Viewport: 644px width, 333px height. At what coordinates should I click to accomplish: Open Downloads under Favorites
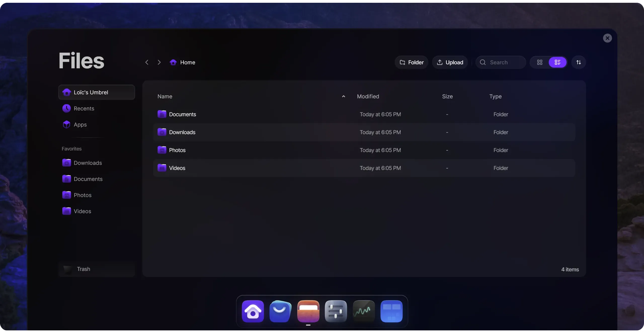click(97, 163)
